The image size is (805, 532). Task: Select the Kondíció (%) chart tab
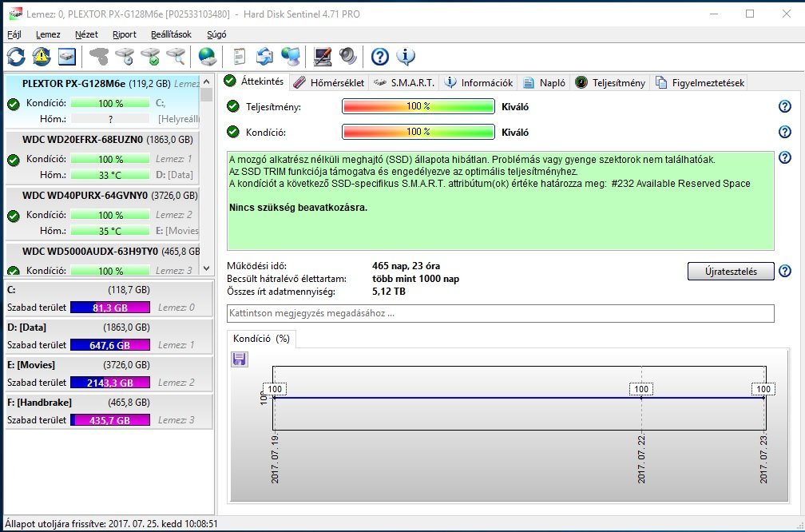coord(261,339)
